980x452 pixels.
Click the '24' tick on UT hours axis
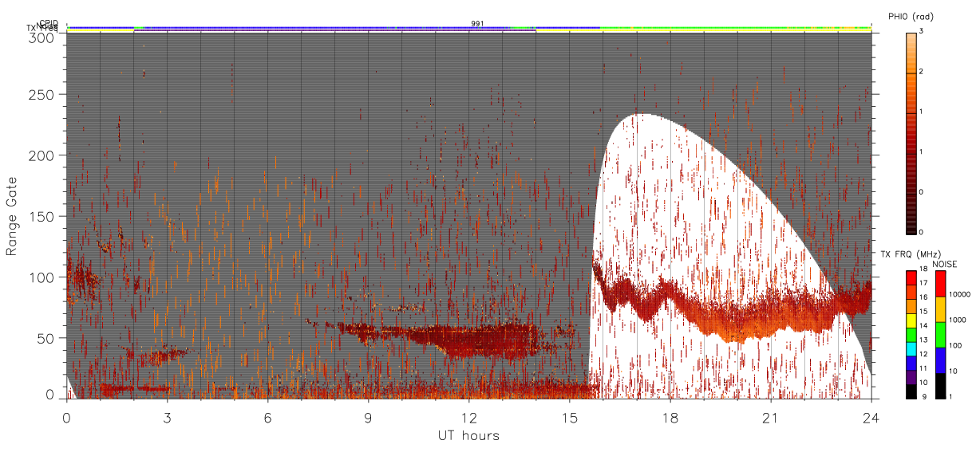[871, 418]
